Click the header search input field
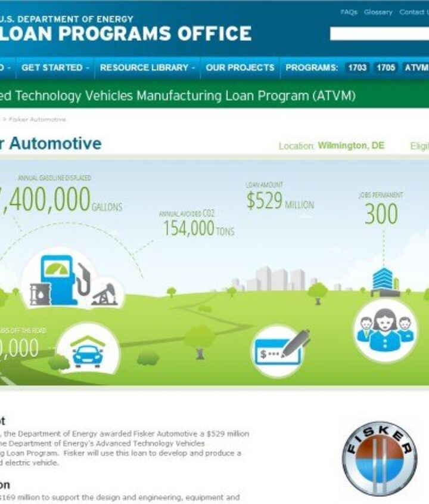Viewport: 429px width, 504px height. [379, 34]
